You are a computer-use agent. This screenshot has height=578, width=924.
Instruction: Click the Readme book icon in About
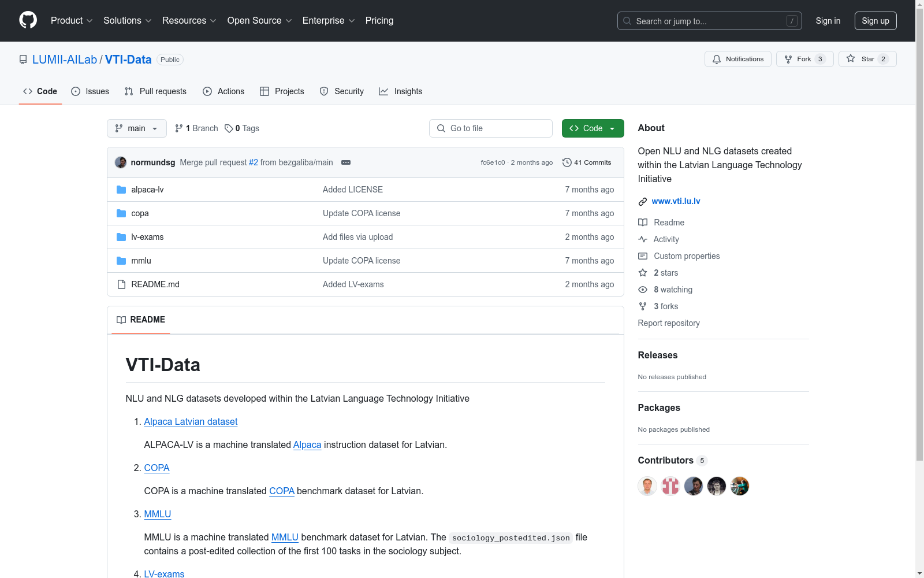pyautogui.click(x=643, y=223)
